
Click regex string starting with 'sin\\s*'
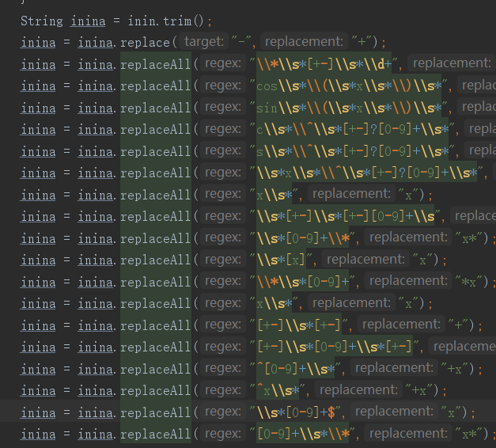tap(349, 108)
